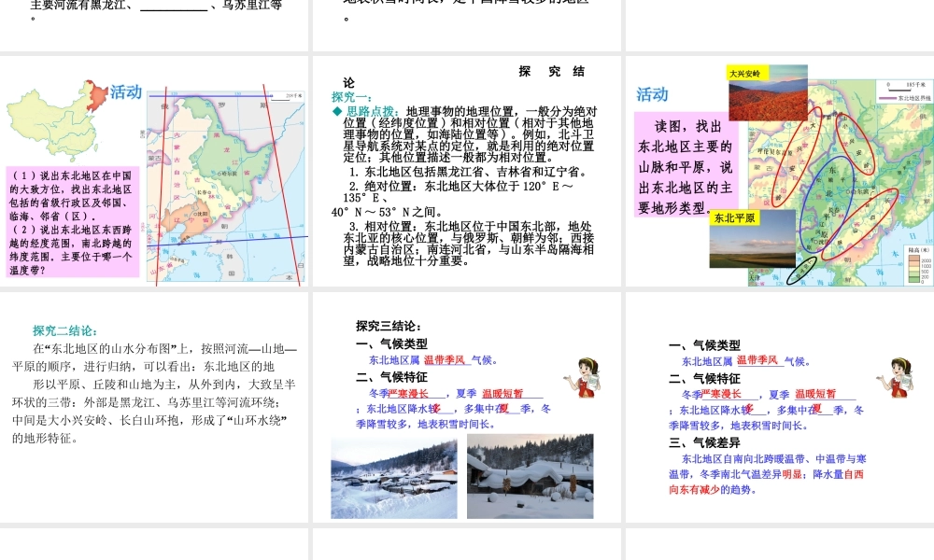Click '二、气候特征' on the slide with 气候差异
This screenshot has height=560, width=934.
click(x=704, y=379)
